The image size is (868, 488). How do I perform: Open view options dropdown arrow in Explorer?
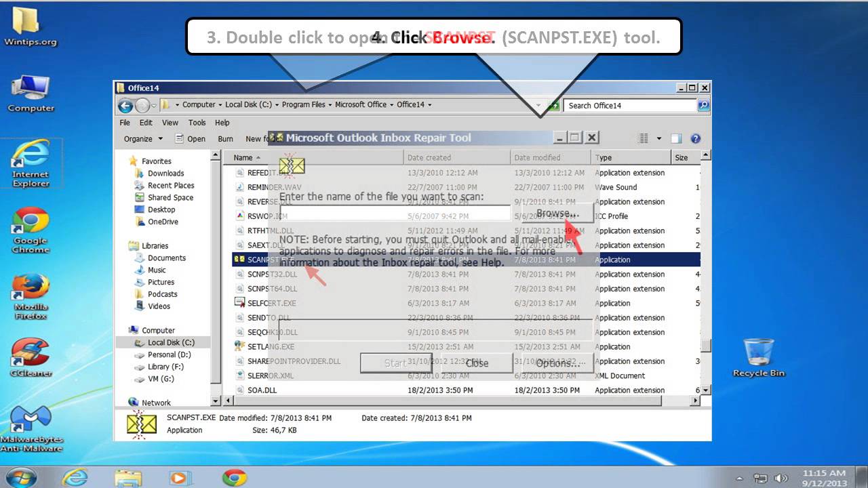658,138
